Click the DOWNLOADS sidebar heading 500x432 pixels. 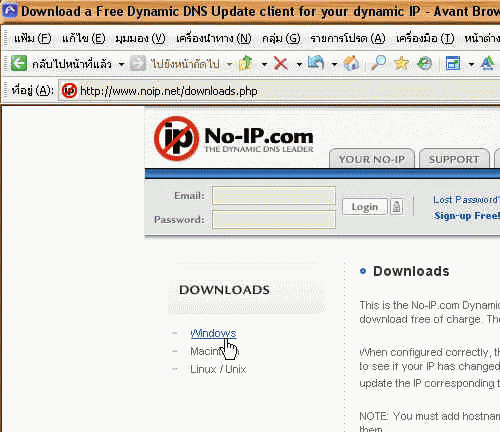[x=224, y=290]
